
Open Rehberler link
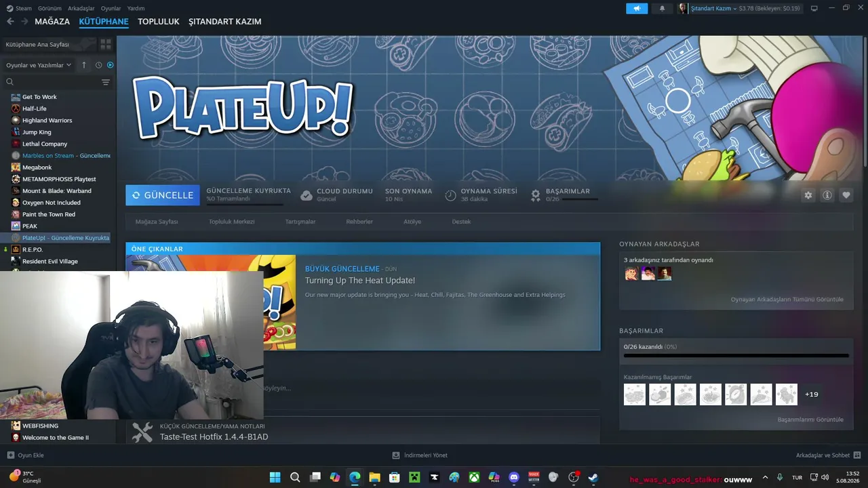click(359, 222)
